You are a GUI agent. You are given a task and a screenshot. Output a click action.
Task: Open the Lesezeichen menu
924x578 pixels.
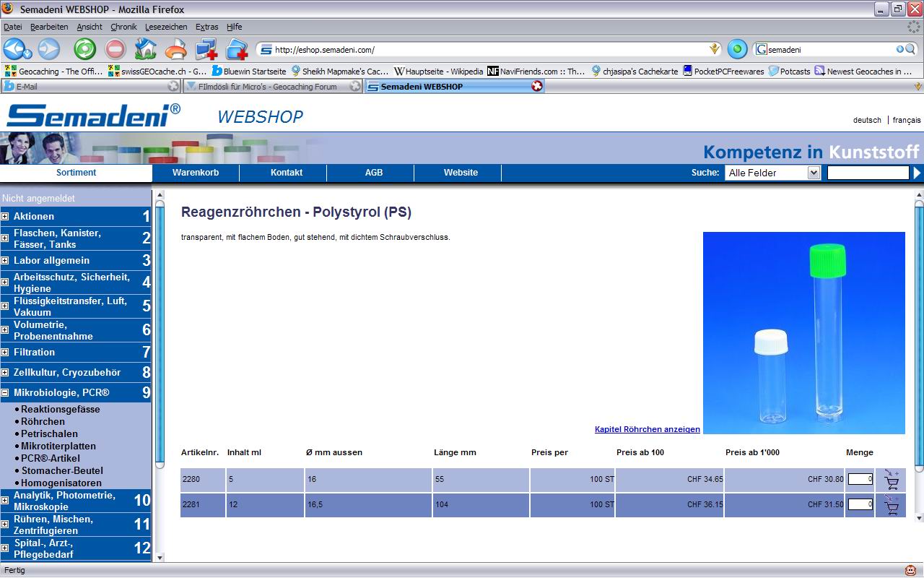pos(166,27)
